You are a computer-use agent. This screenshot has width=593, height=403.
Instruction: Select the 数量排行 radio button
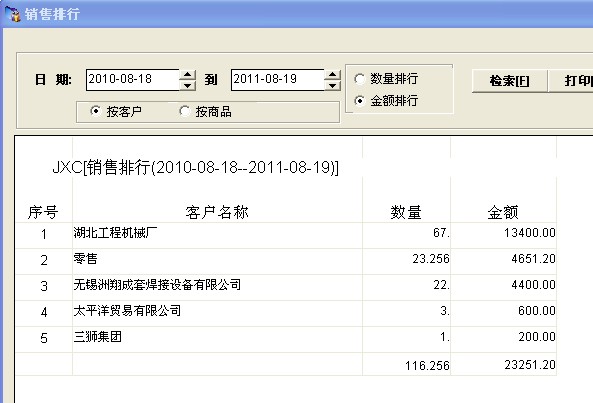click(x=359, y=79)
